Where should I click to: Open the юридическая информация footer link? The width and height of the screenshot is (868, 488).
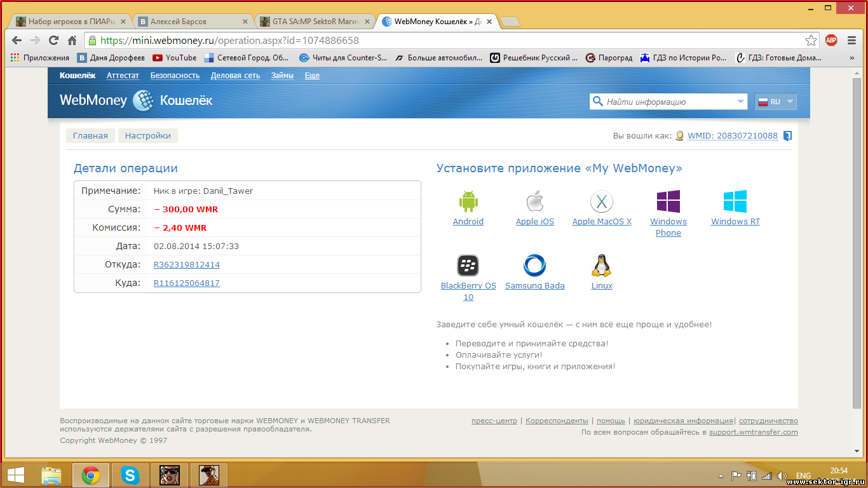(x=683, y=421)
